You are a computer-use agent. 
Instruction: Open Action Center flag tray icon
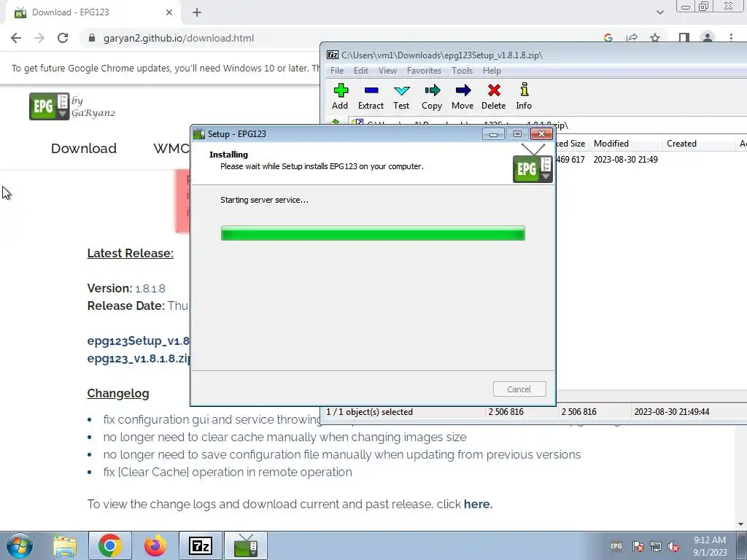point(638,546)
